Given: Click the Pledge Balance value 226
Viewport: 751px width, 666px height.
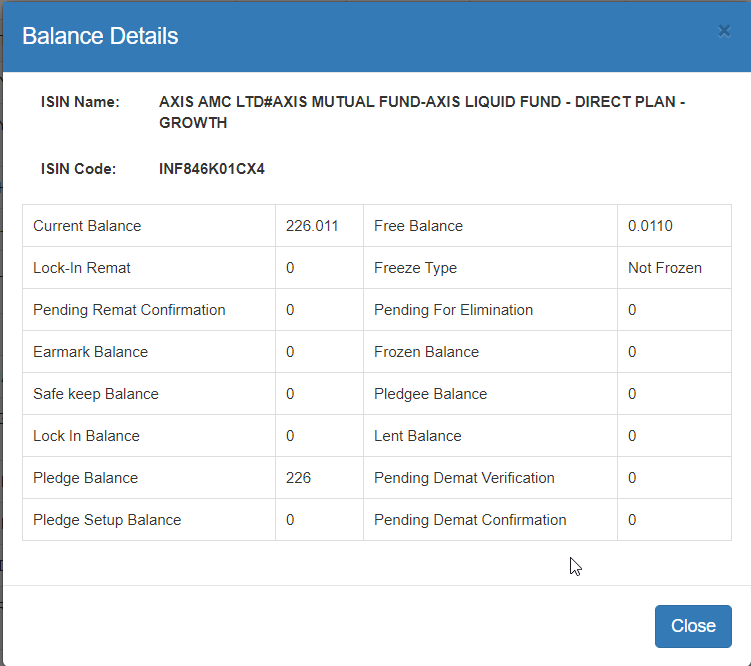Looking at the screenshot, I should [298, 478].
